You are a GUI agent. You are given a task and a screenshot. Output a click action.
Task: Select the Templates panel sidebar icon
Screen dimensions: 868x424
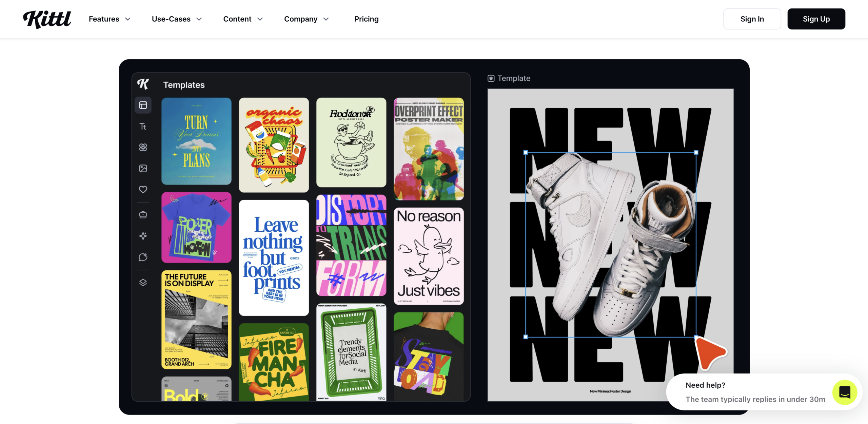[143, 105]
